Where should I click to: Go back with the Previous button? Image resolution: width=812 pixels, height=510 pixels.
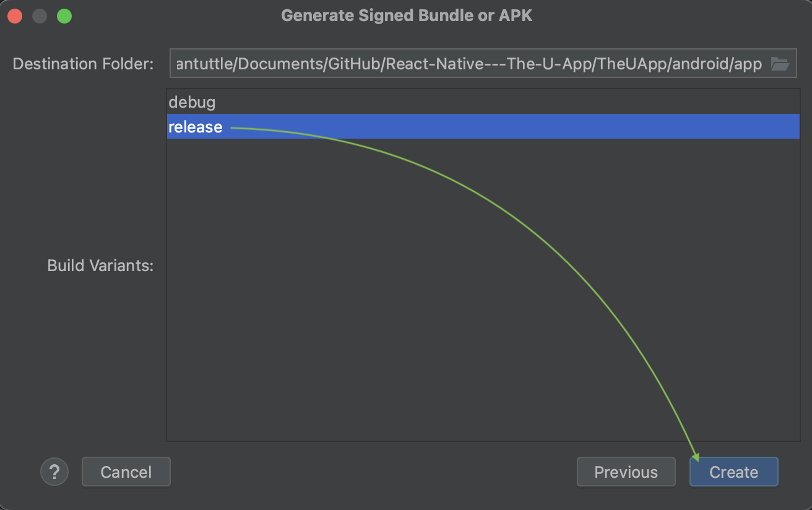pyautogui.click(x=626, y=472)
